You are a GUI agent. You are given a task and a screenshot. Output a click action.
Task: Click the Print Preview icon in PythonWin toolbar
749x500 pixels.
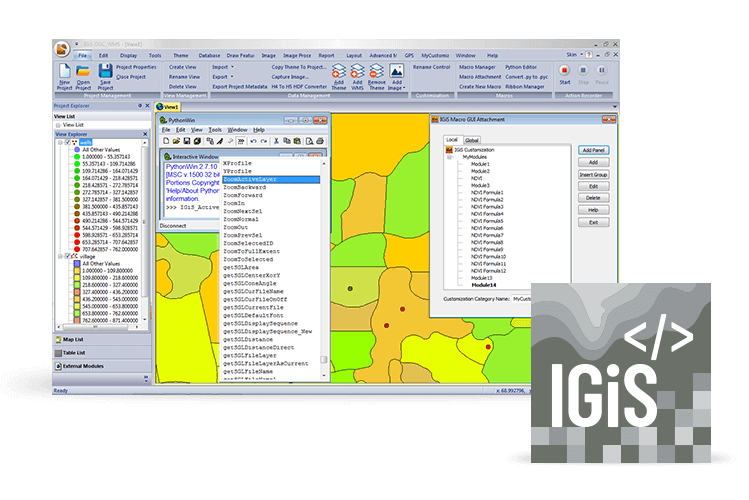(x=310, y=141)
